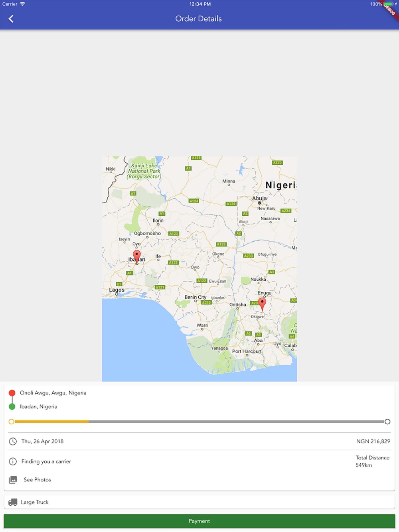Click the 549km distance value
The image size is (399, 532).
(363, 465)
